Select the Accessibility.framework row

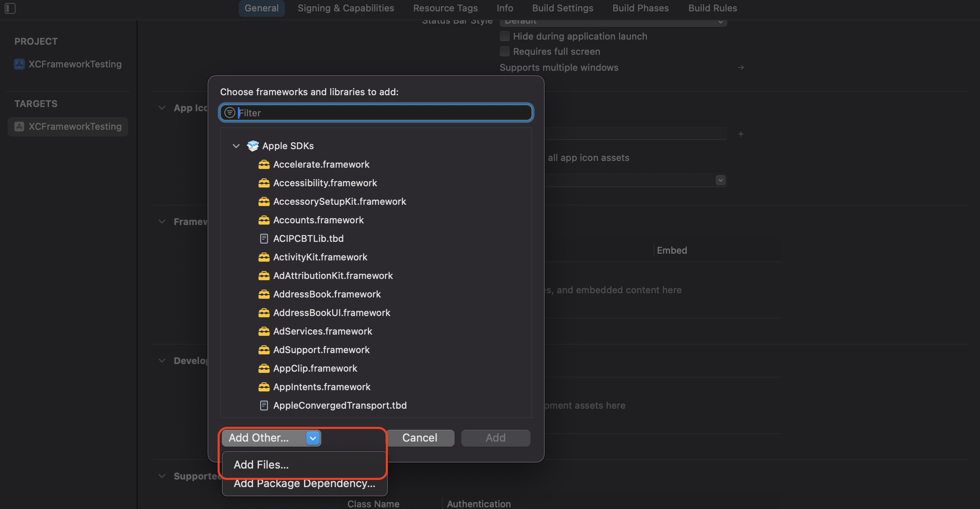376,183
